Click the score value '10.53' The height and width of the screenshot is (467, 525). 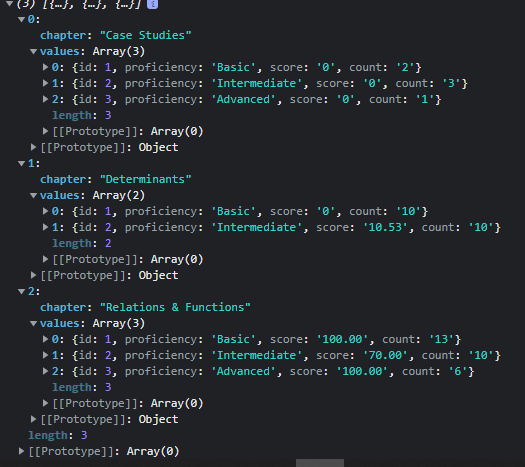pos(385,227)
